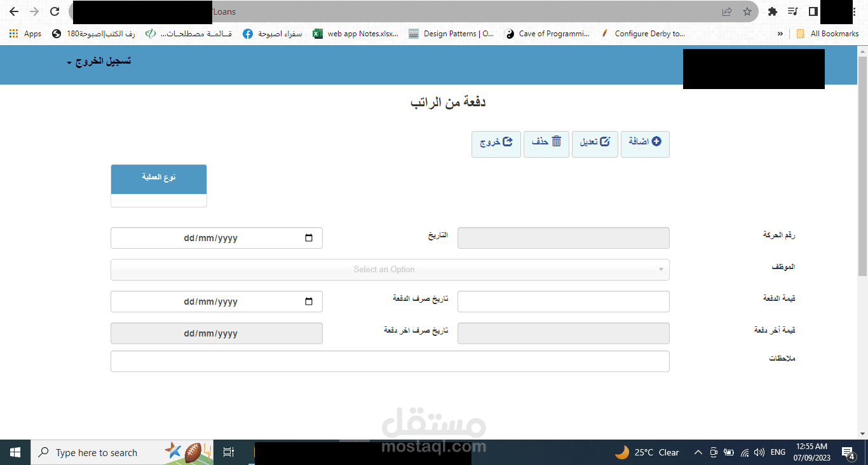
Task: Click the ملاحظات notes input field
Action: pyautogui.click(x=390, y=361)
